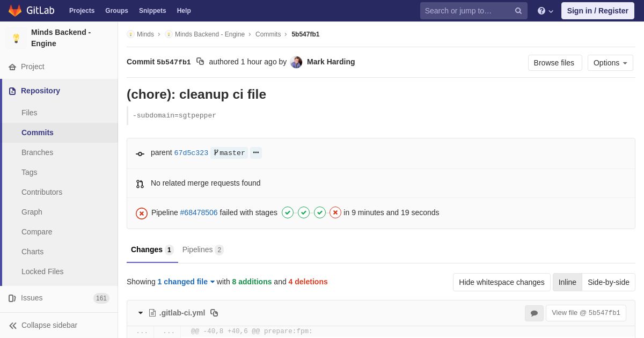Open Help in the top navigation
Viewport: 644px width, 338px height.
point(184,11)
